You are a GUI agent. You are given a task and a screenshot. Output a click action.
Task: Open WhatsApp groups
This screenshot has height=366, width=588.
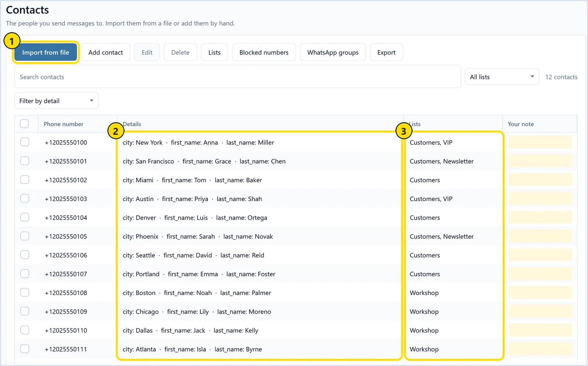tap(333, 52)
